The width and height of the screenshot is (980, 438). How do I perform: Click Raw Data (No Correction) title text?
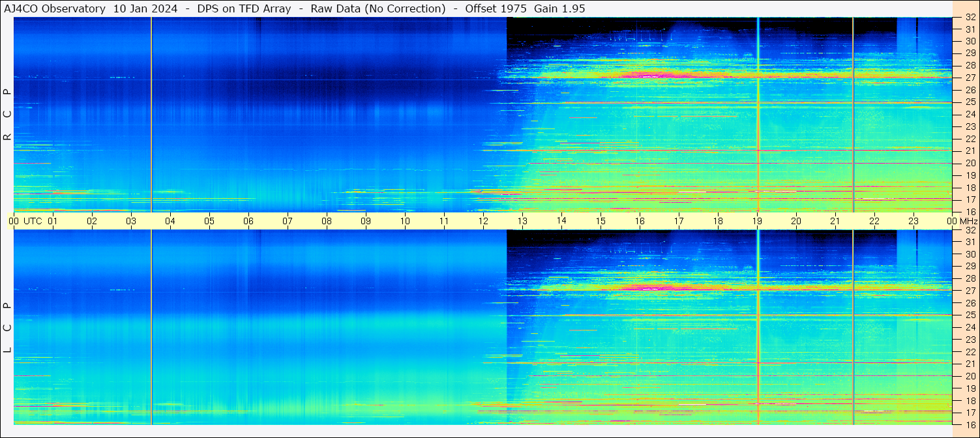[x=378, y=8]
